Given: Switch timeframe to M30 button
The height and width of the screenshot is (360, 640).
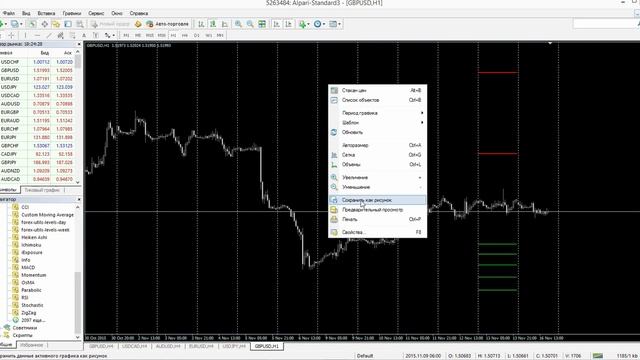Looking at the screenshot, I should coord(162,36).
